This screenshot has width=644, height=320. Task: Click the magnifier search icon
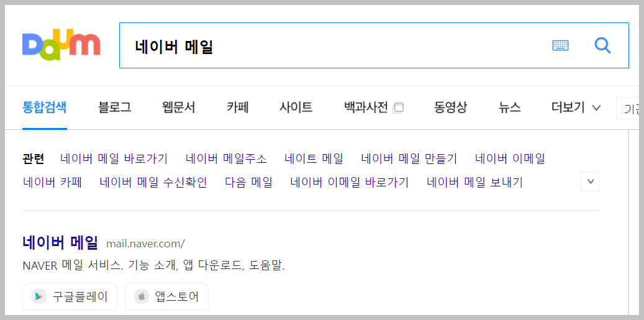602,45
